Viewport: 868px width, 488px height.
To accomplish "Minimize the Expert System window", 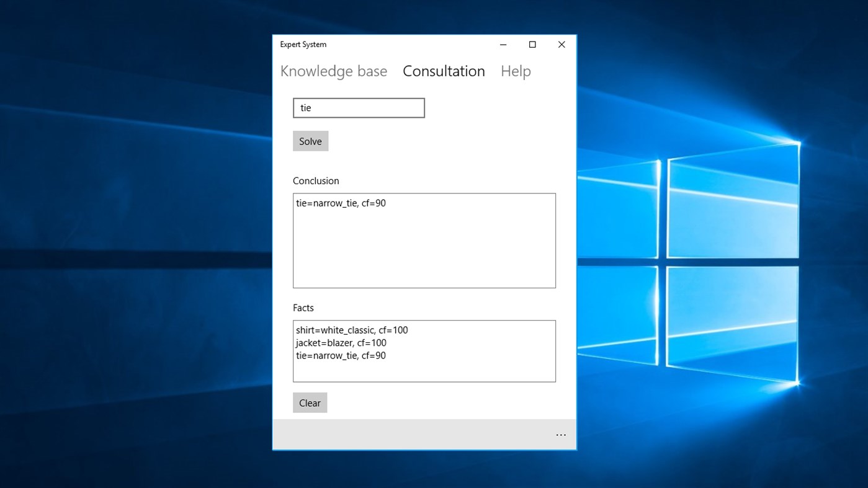I will click(503, 45).
